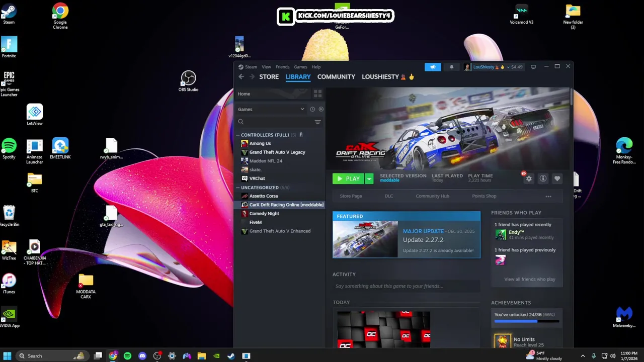The image size is (644, 362).
Task: Open the DLC link
Action: click(x=389, y=196)
